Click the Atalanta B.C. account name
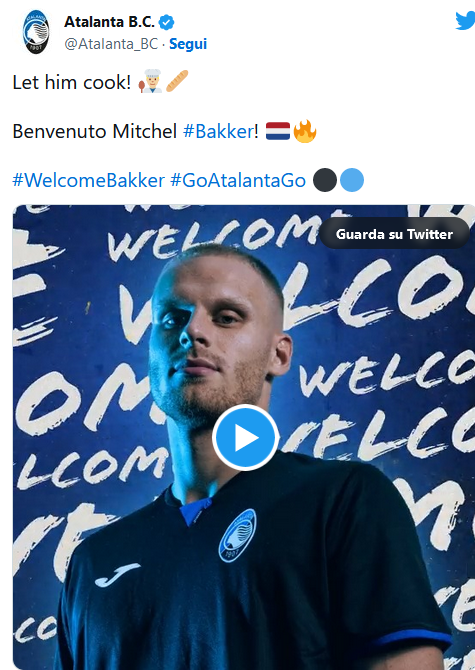The height and width of the screenshot is (670, 475). tap(109, 22)
